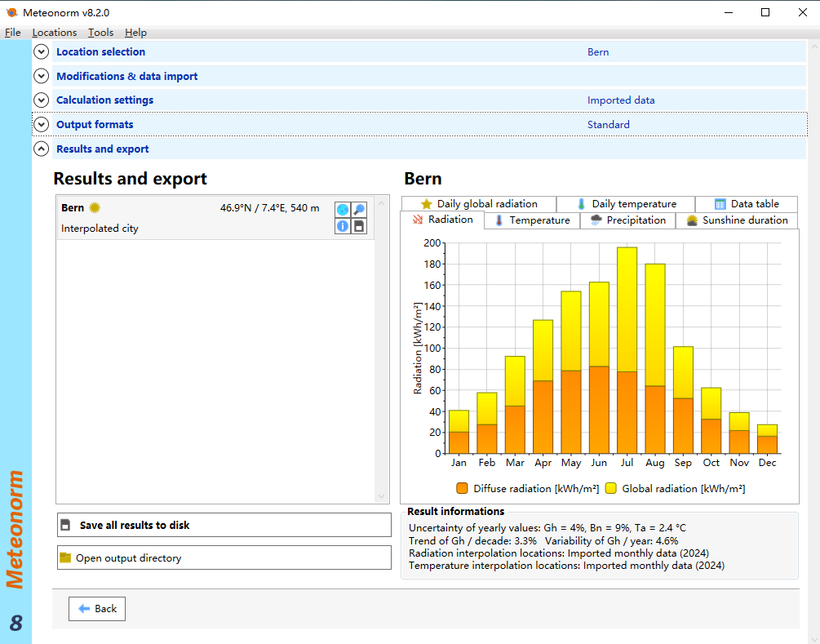Open the File menu
Screen dimensions: 820x644
tap(12, 33)
